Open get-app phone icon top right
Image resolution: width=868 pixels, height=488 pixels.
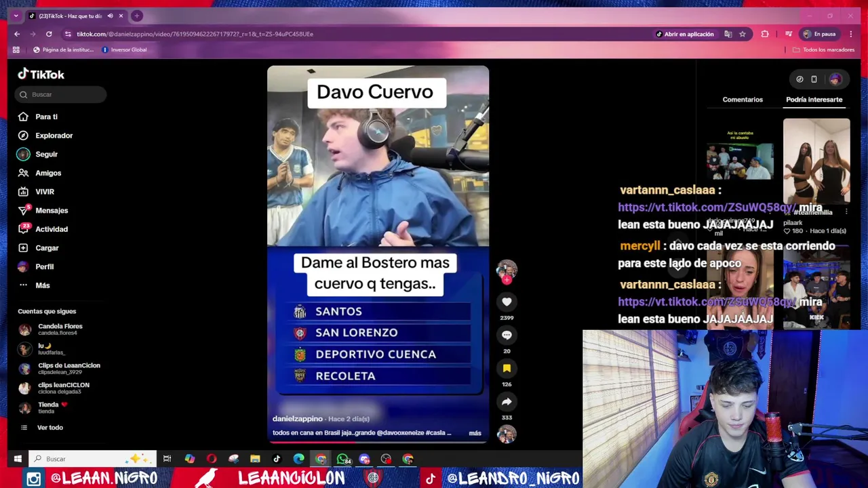pos(814,79)
